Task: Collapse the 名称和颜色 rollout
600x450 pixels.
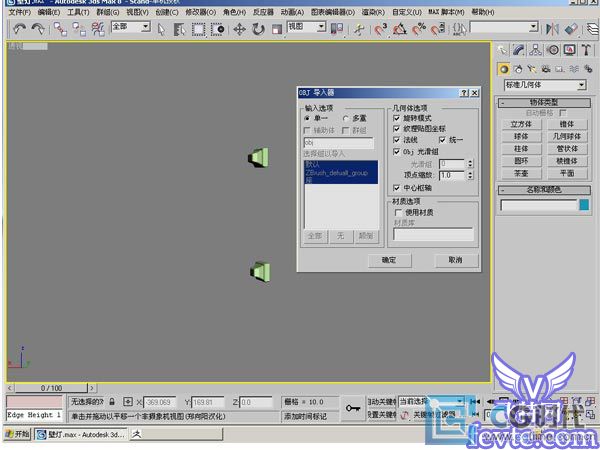Action: click(x=544, y=190)
